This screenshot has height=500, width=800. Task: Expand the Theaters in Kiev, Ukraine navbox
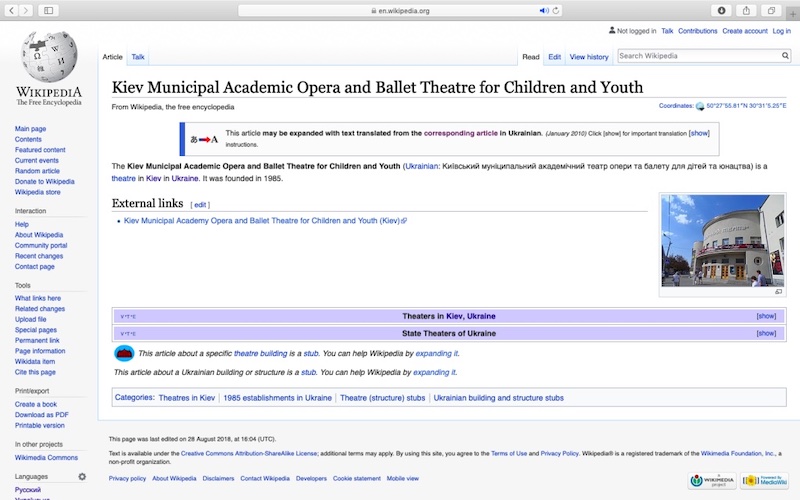tap(766, 316)
